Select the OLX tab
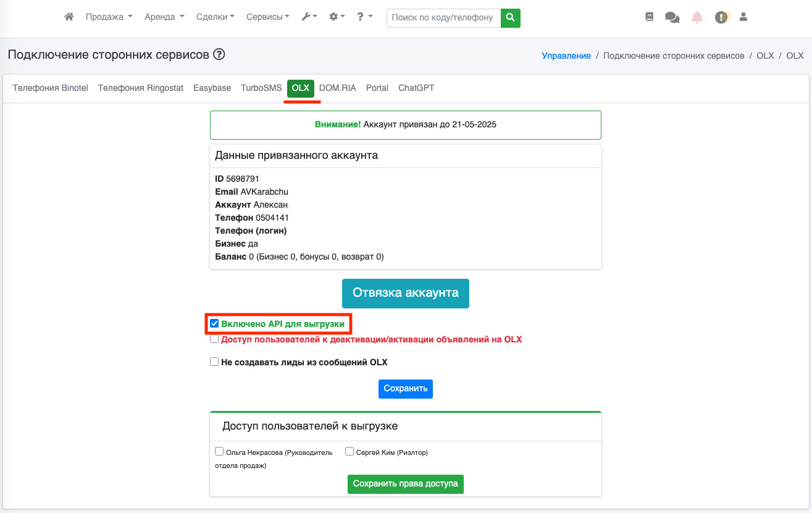Viewport: 812px width, 513px height. pos(301,88)
